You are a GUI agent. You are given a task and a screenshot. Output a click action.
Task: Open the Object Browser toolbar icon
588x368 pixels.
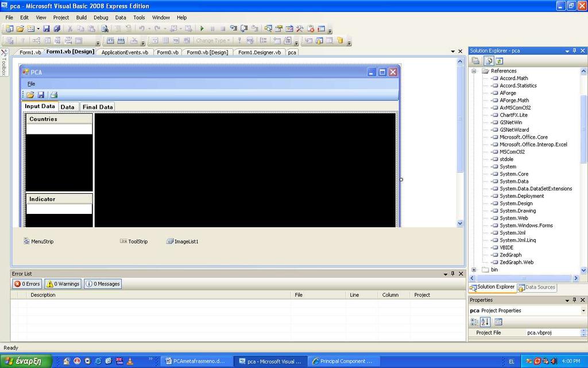[x=289, y=29]
